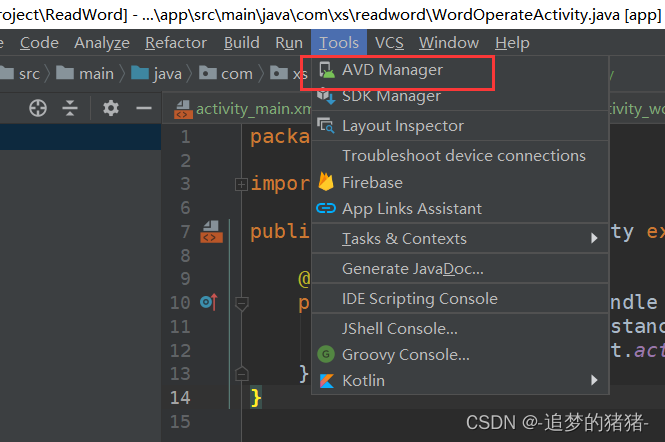Viewport: 665px width, 442px height.
Task: Open Firebase assistant menu item
Action: pyautogui.click(x=460, y=182)
